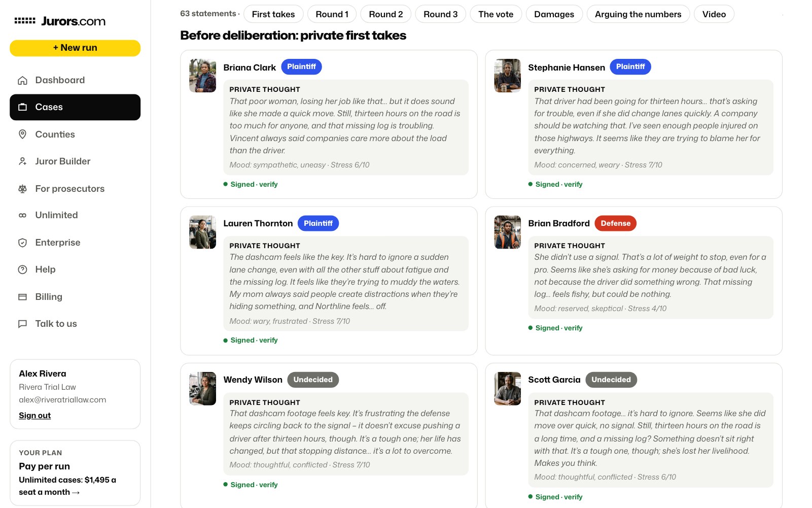Click Scott Garcia's Undecided badge
Screen dimensions: 812x508
[x=611, y=380]
